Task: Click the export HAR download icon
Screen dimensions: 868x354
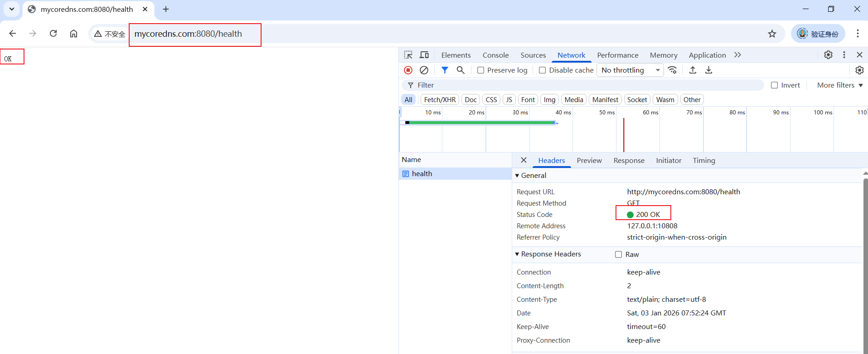Action: click(x=708, y=70)
